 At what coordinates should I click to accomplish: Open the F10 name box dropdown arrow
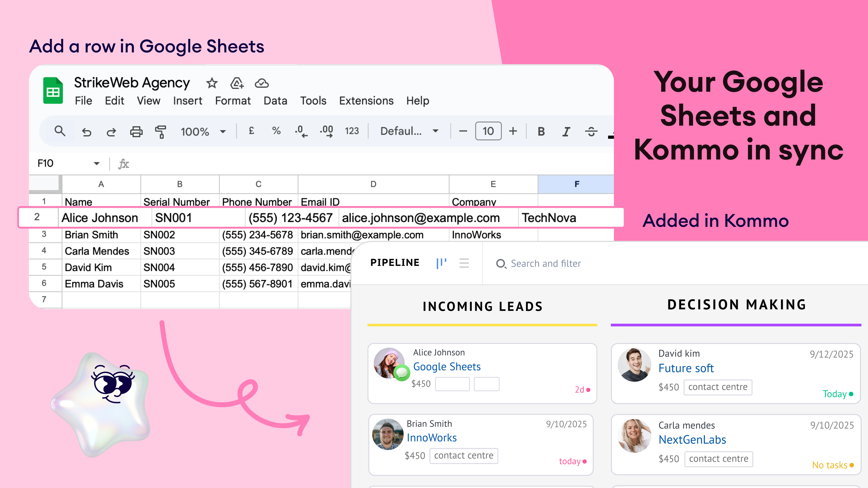click(97, 164)
